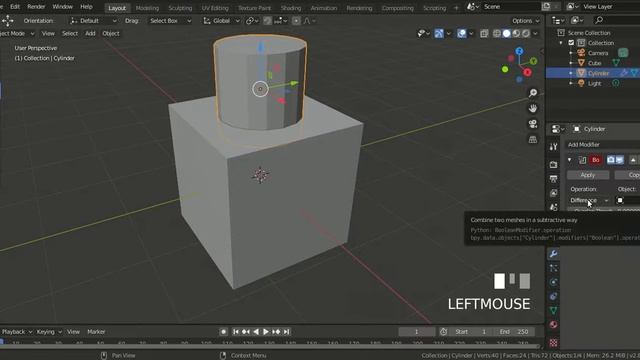Open Object Data green triangle tab
640x360 pixels.
(553, 311)
